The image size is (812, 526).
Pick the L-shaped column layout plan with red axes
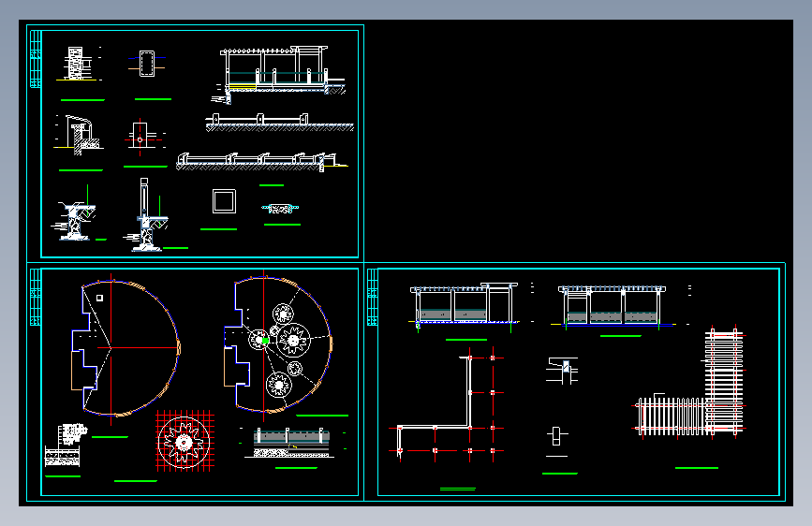446,404
